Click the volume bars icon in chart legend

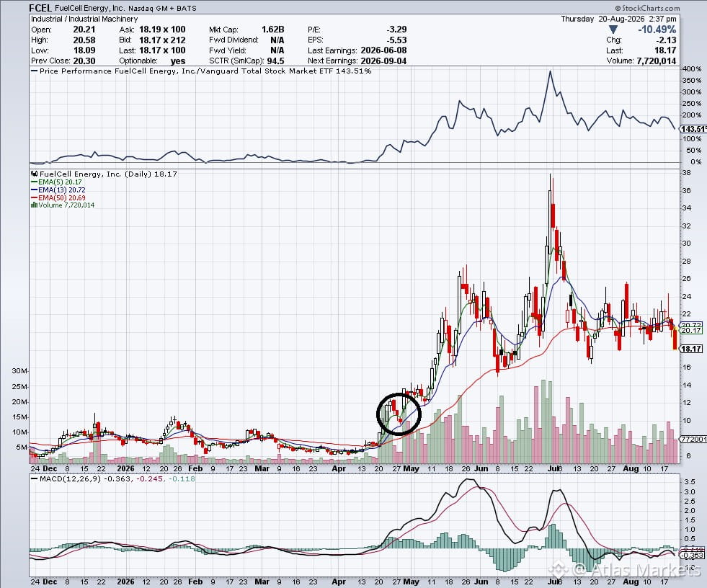34,205
